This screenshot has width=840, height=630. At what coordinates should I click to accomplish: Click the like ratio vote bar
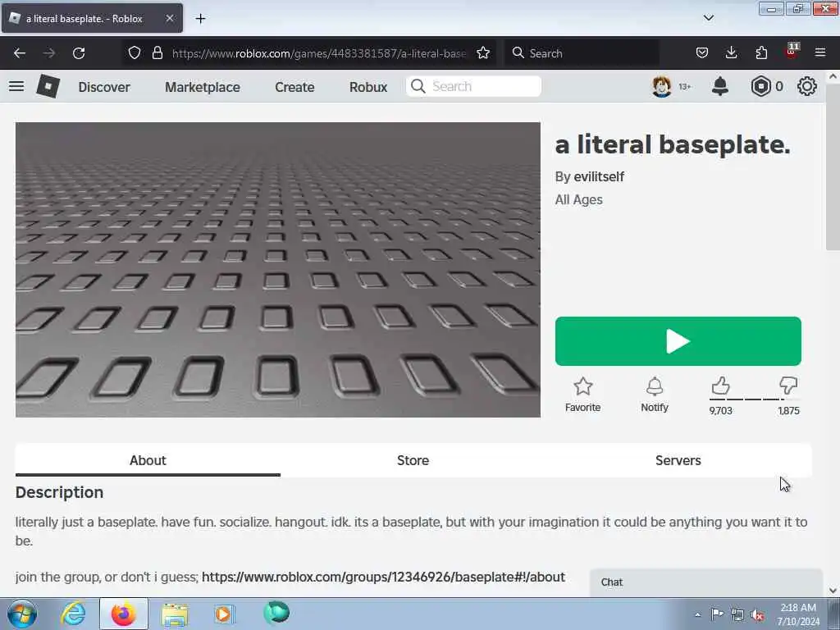(x=755, y=399)
